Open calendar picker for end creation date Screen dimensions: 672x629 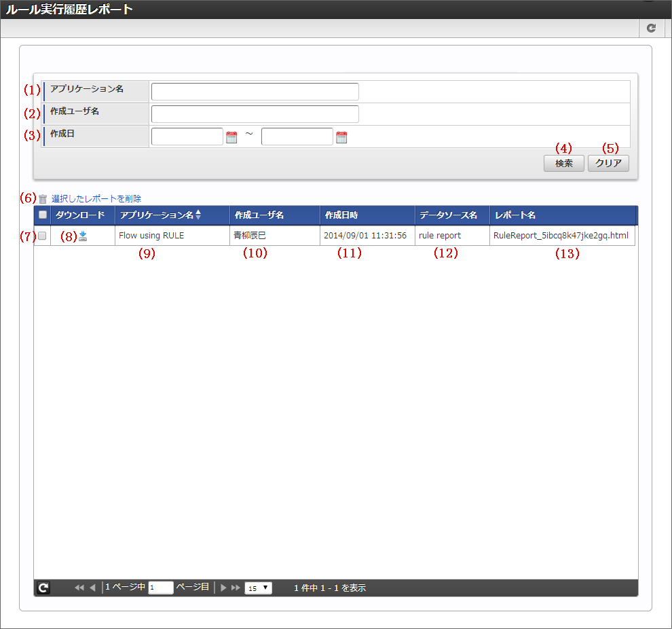point(341,137)
